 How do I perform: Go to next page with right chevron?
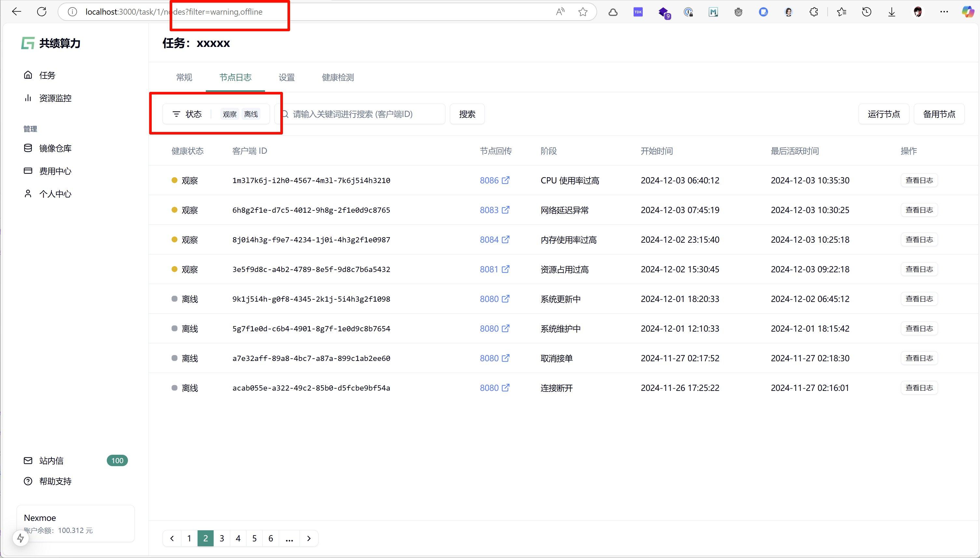point(309,538)
